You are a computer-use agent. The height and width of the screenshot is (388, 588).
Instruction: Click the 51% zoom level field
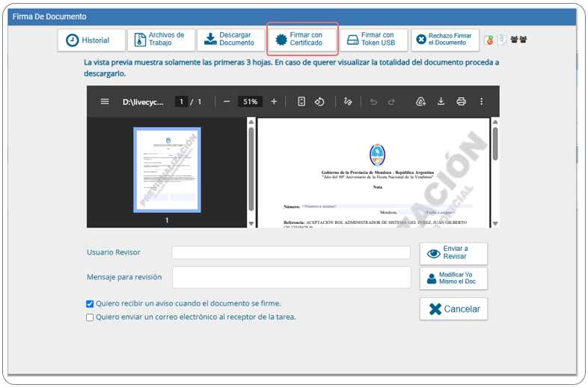250,102
